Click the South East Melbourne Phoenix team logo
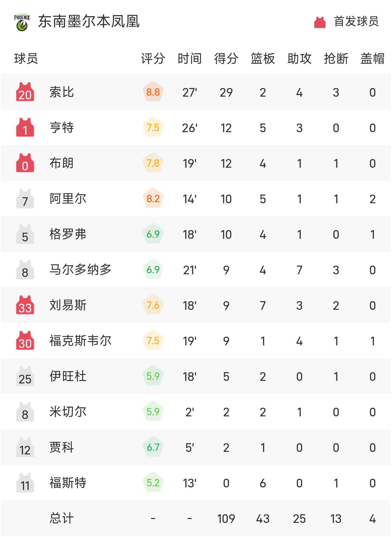Viewport: 392px width, 537px height. pos(22,22)
